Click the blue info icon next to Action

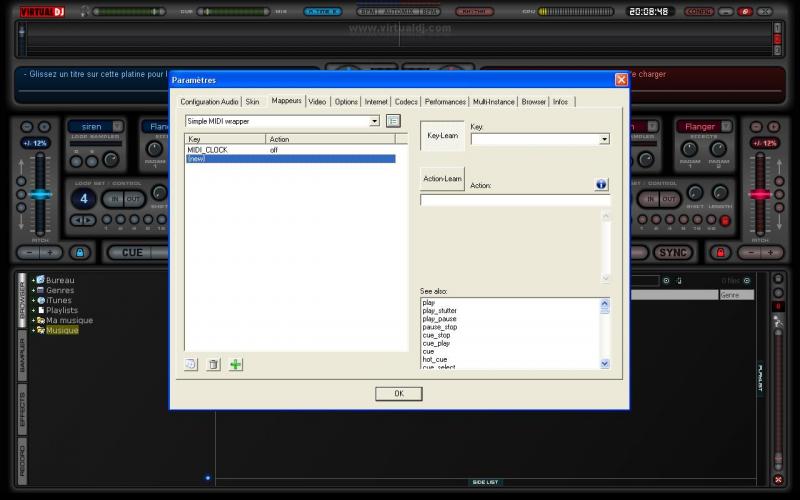(601, 184)
